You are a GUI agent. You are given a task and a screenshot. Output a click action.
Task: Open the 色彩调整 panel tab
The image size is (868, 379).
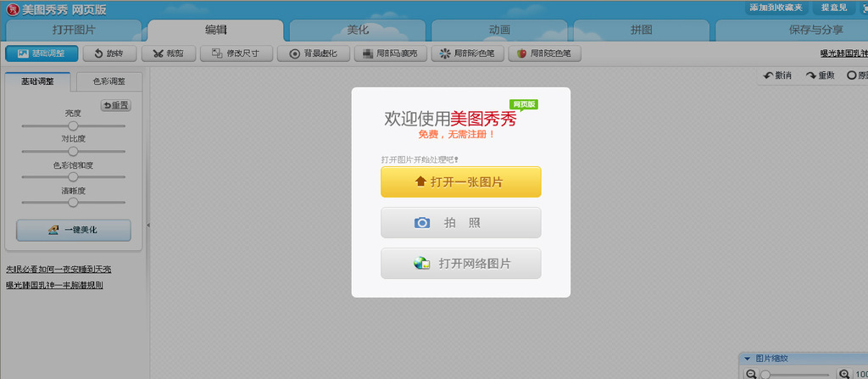pyautogui.click(x=109, y=81)
